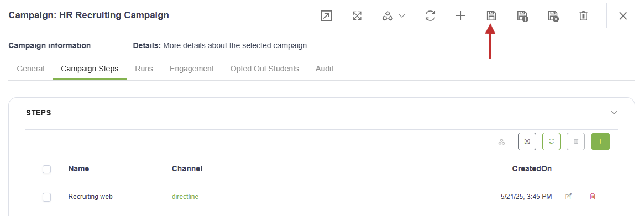Tick the select-all steps header checkbox

(x=47, y=169)
